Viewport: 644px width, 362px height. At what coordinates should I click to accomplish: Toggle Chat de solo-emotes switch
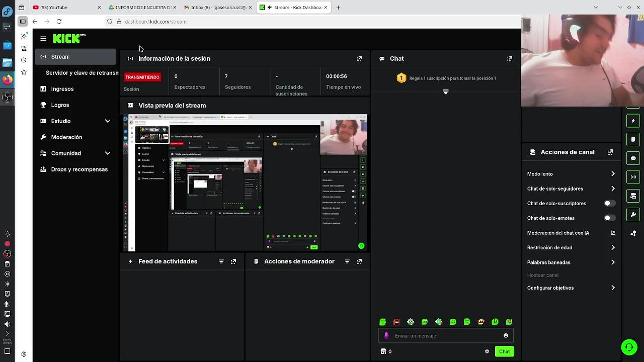[x=609, y=218]
